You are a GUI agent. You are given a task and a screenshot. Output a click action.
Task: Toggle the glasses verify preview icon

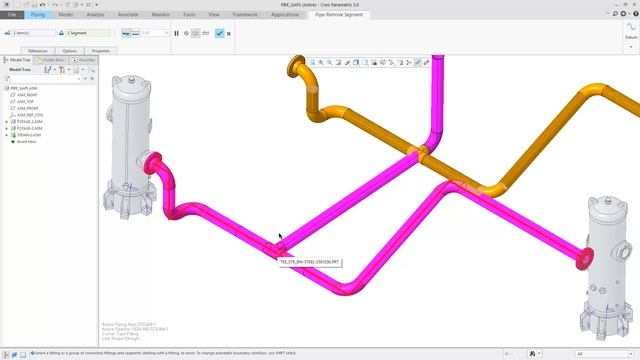click(x=205, y=33)
